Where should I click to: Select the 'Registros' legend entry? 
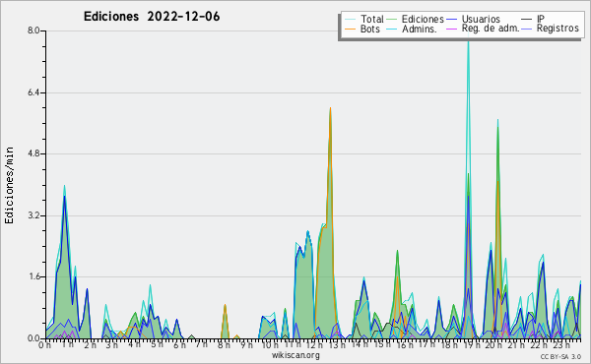(x=558, y=29)
